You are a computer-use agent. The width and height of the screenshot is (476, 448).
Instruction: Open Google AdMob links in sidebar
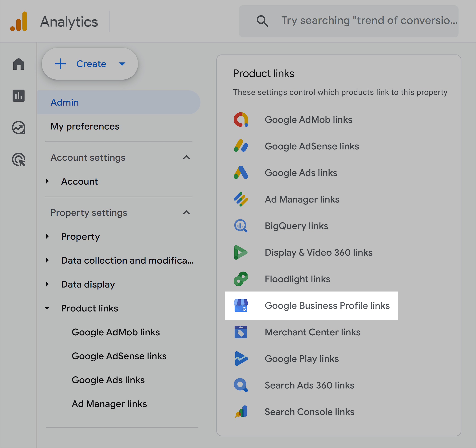coord(116,332)
